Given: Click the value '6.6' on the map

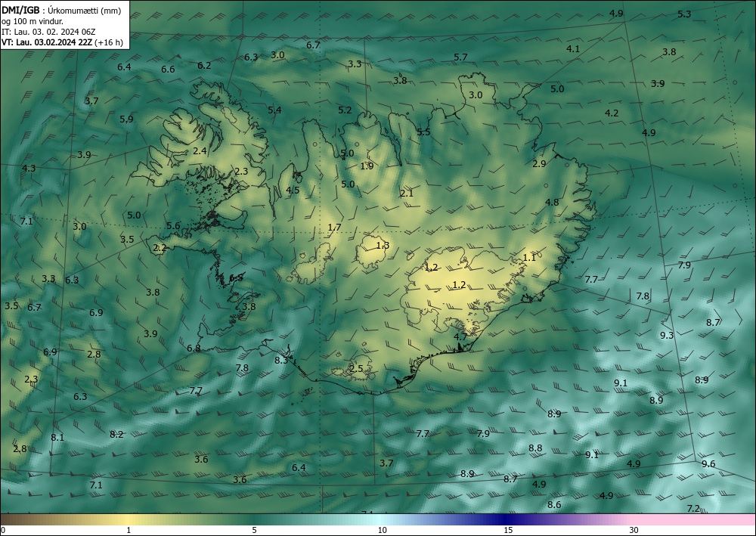Looking at the screenshot, I should [168, 70].
